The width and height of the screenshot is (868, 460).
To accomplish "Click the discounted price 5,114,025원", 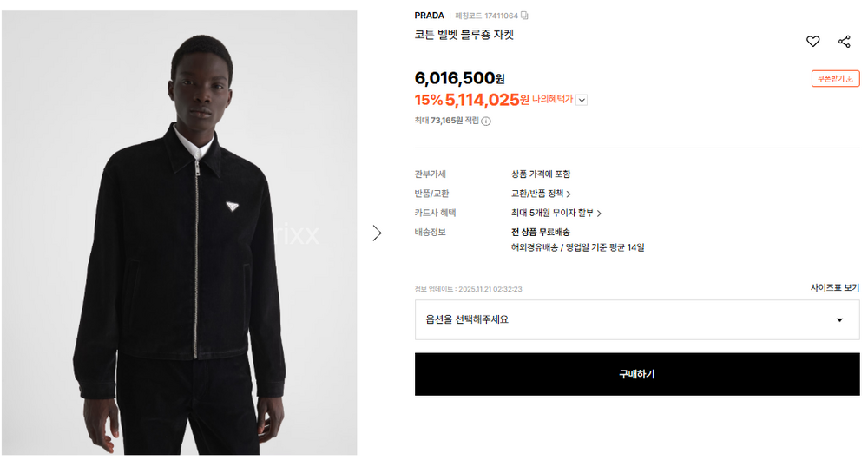I will pos(486,100).
